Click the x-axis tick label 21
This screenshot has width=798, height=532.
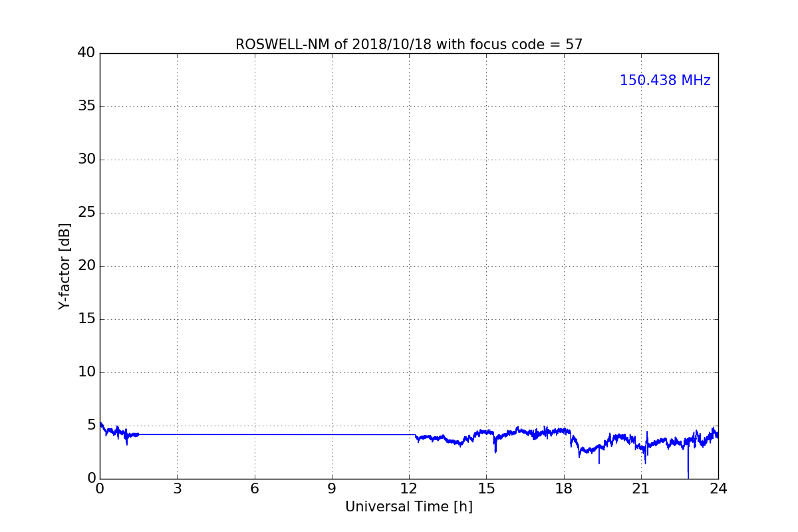[641, 489]
